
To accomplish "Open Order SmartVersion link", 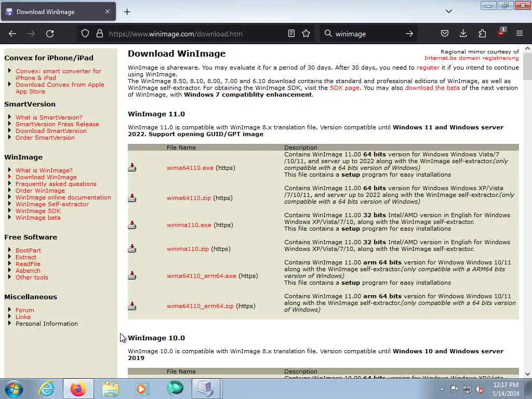I will point(45,138).
